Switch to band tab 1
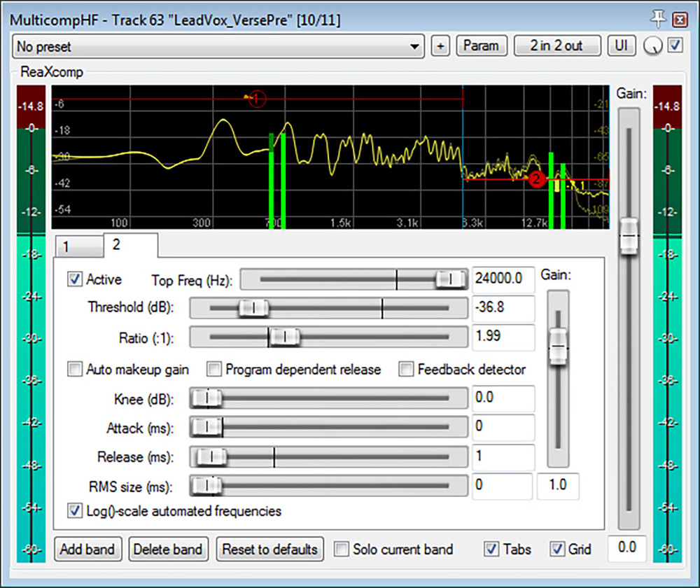Screen dimensions: 700x588 coord(77,246)
